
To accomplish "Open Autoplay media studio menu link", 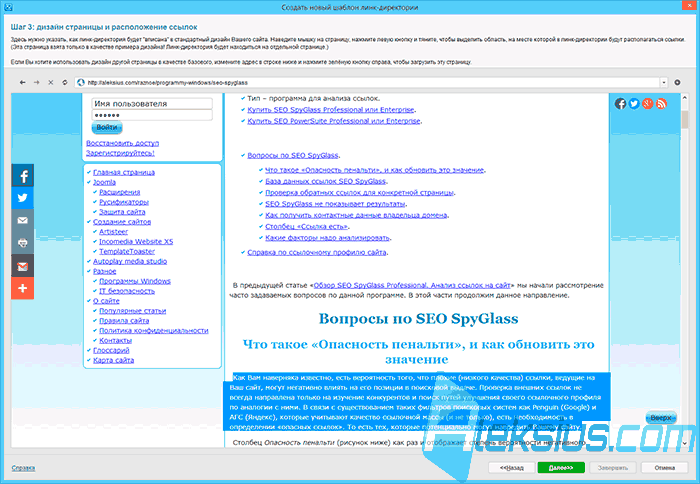I will (x=130, y=261).
